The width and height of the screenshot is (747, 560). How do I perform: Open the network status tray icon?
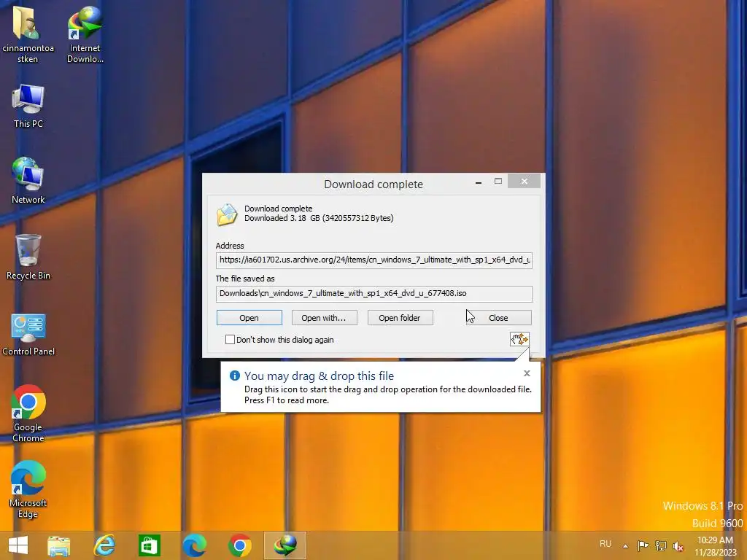point(660,545)
